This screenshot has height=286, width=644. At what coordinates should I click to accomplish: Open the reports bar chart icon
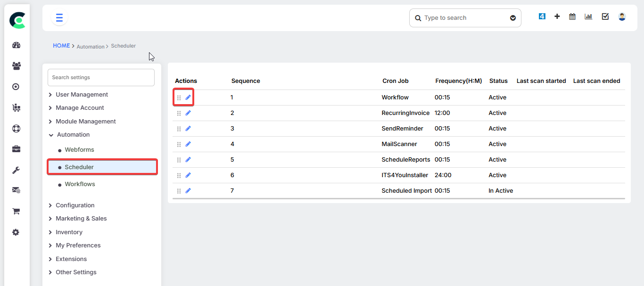588,16
